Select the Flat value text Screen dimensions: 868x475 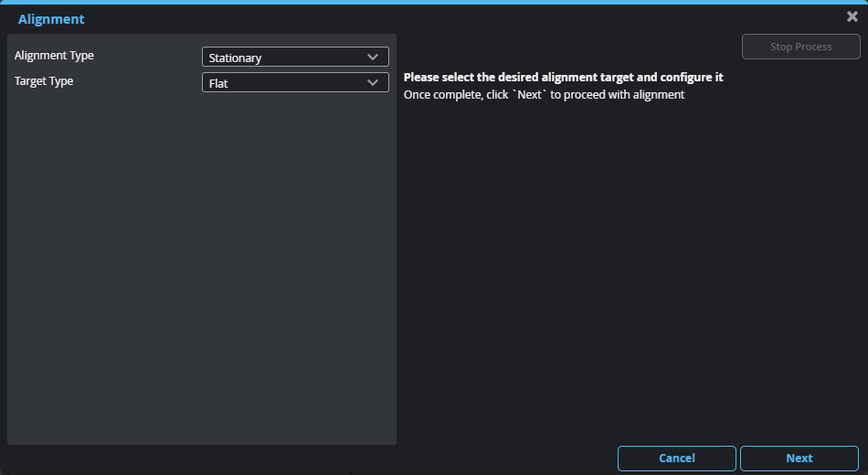pos(218,83)
